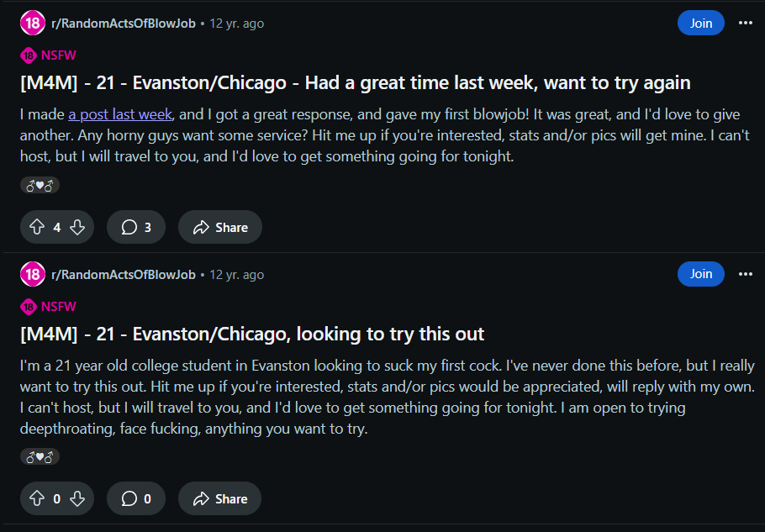This screenshot has width=765, height=532.
Task: Click the flair tag under "Had a great time" post text
Action: (x=40, y=186)
